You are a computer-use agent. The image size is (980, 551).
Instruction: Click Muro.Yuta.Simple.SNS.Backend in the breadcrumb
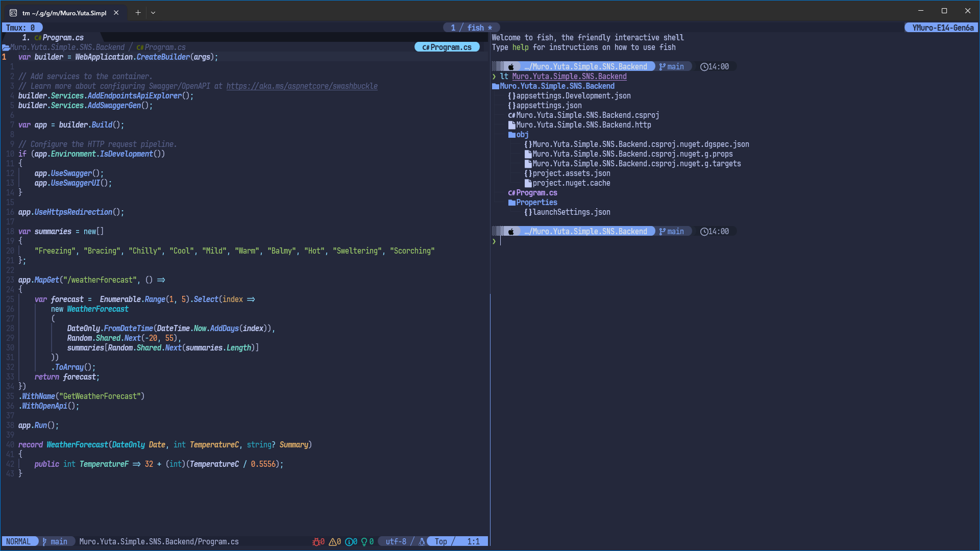67,47
